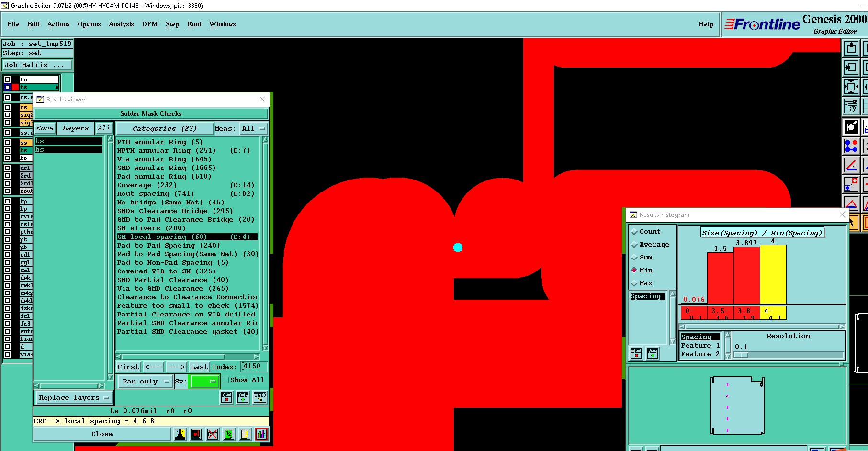Click the Last result button
Viewport: 868px width, 451px height.
199,367
